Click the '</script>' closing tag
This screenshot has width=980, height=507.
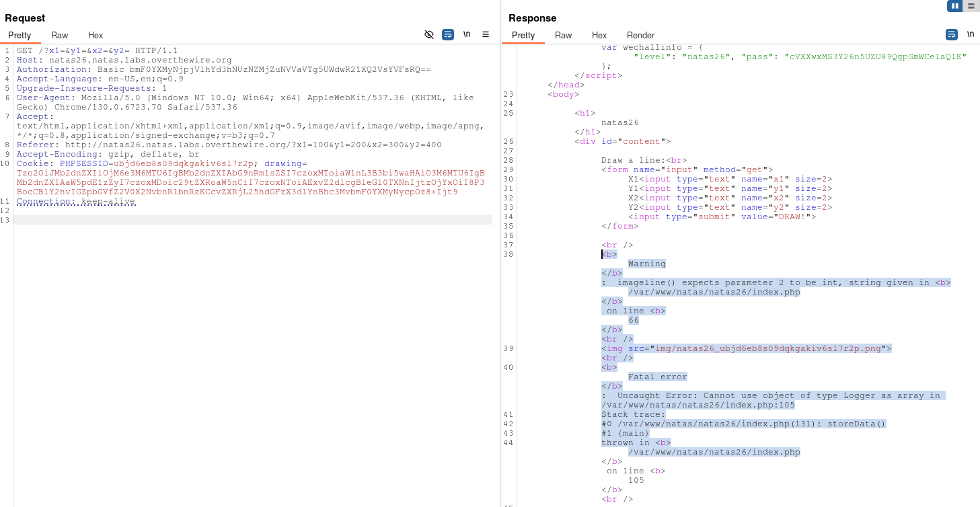[599, 75]
